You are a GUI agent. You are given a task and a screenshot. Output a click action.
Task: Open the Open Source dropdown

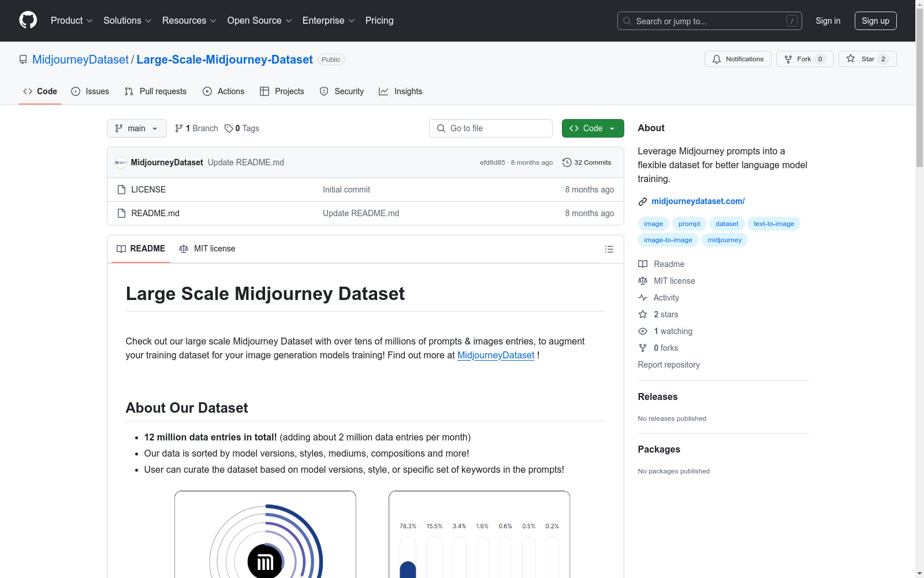260,21
